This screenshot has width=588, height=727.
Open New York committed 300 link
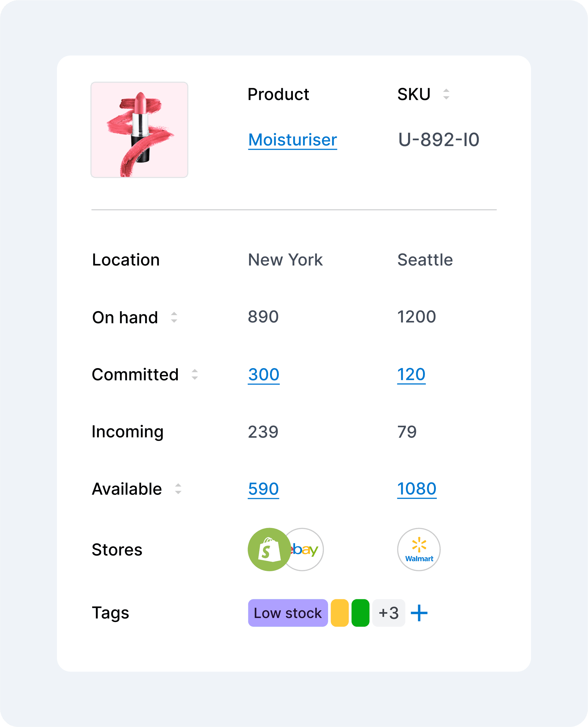tap(264, 375)
